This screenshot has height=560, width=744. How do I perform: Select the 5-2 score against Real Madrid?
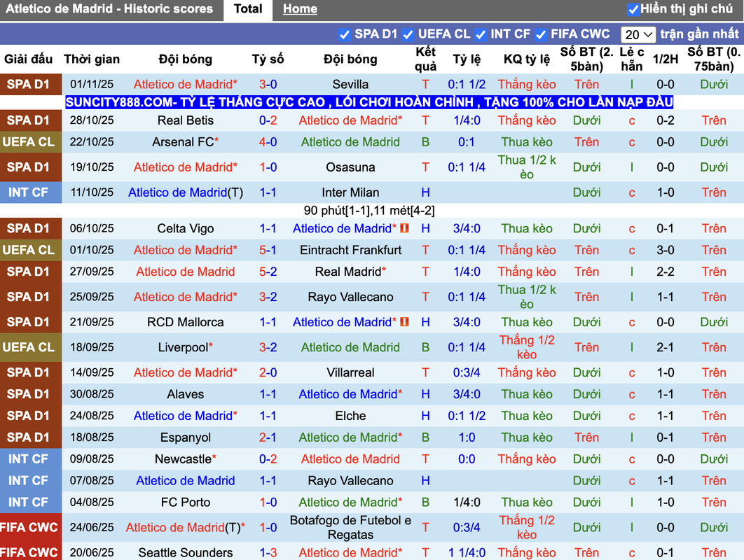268,272
